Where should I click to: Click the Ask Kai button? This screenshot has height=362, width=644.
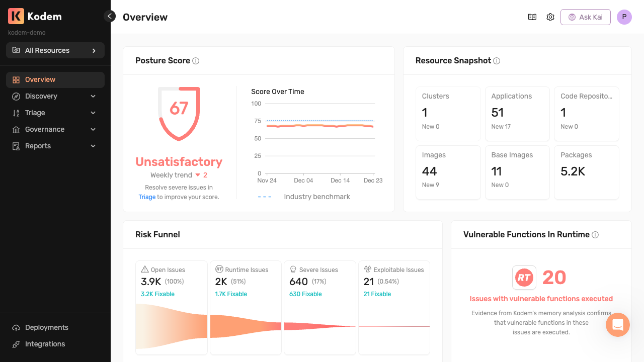click(585, 17)
